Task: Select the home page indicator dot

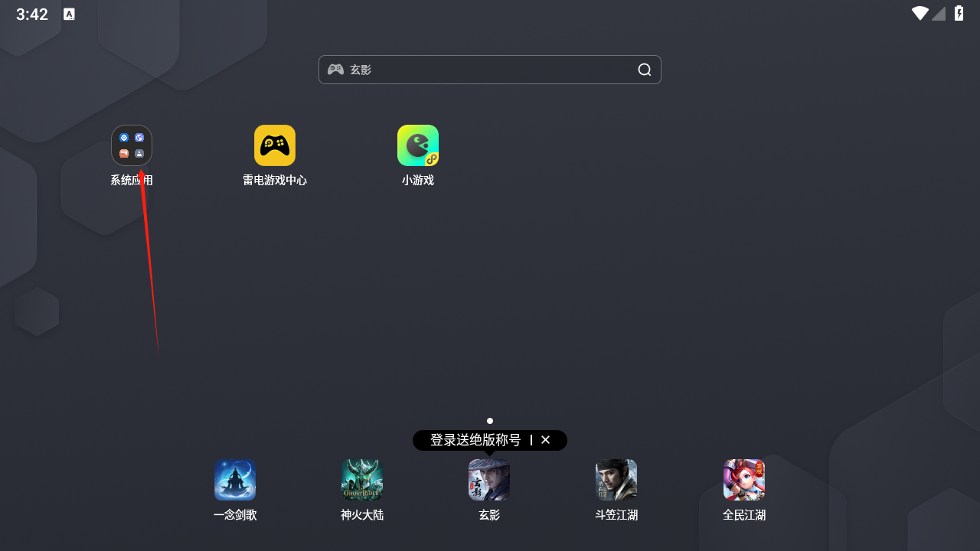Action: [490, 421]
